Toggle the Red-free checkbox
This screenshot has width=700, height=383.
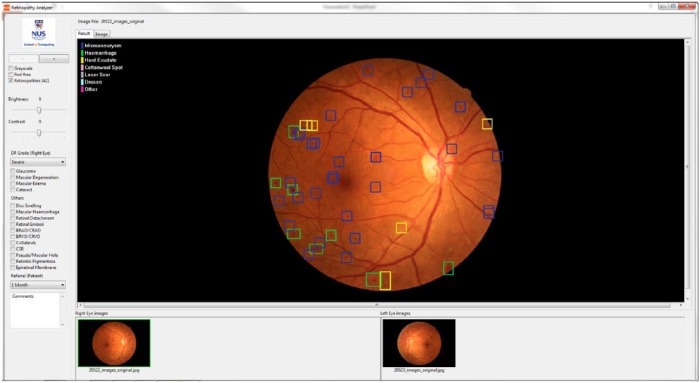point(11,75)
